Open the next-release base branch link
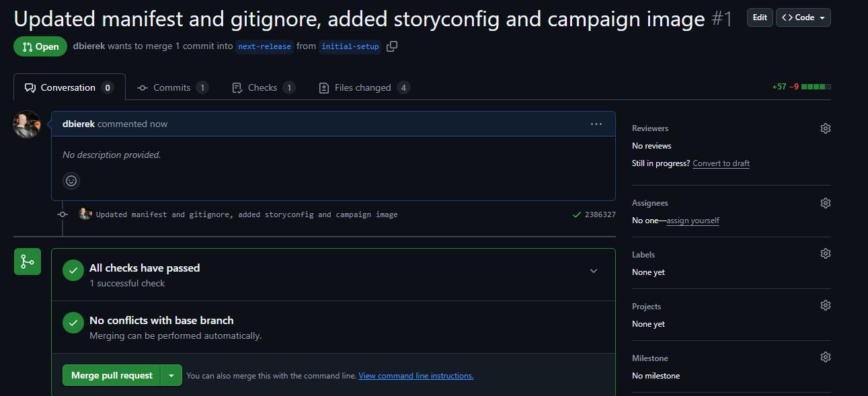Screen dimensions: 868x396 (x=265, y=46)
